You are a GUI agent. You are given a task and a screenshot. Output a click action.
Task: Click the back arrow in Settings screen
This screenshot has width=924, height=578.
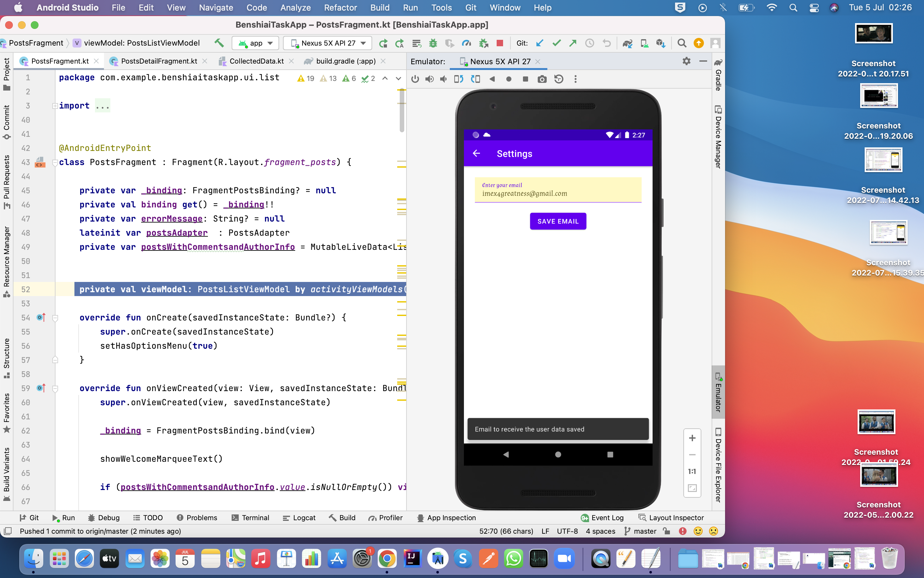(x=476, y=153)
